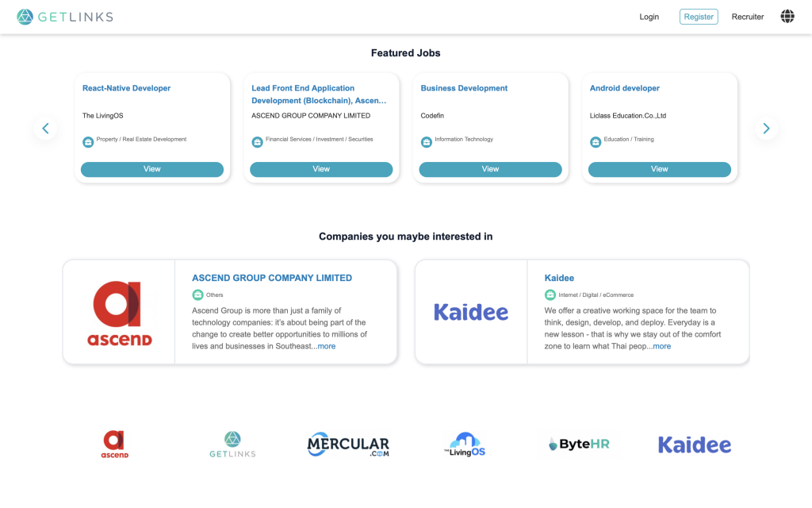Open the Login menu item

click(649, 16)
